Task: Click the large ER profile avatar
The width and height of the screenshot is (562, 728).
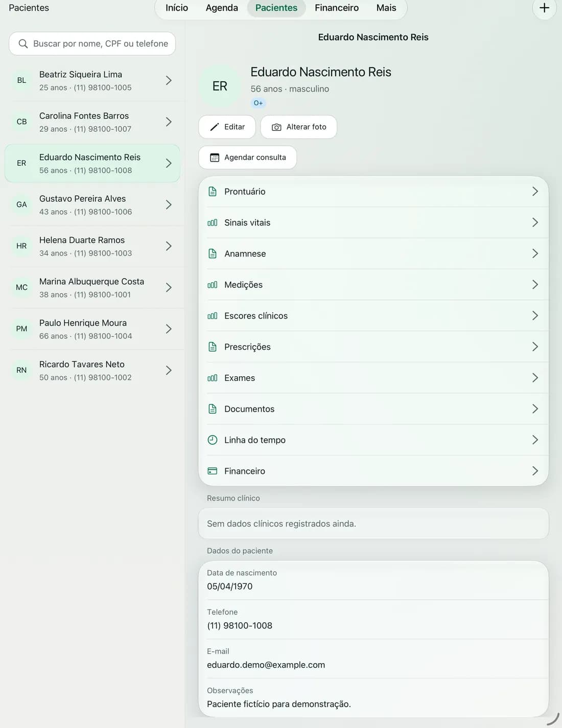Action: [x=220, y=86]
